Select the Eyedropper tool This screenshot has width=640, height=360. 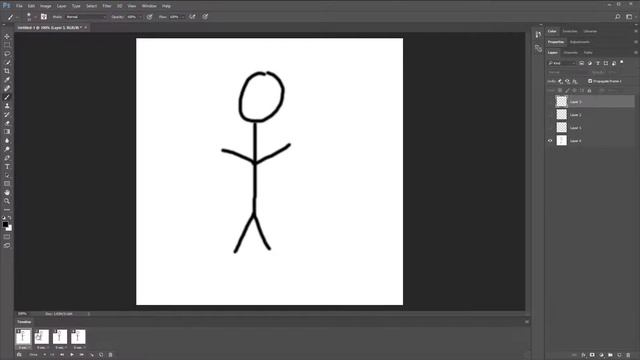coord(7,80)
